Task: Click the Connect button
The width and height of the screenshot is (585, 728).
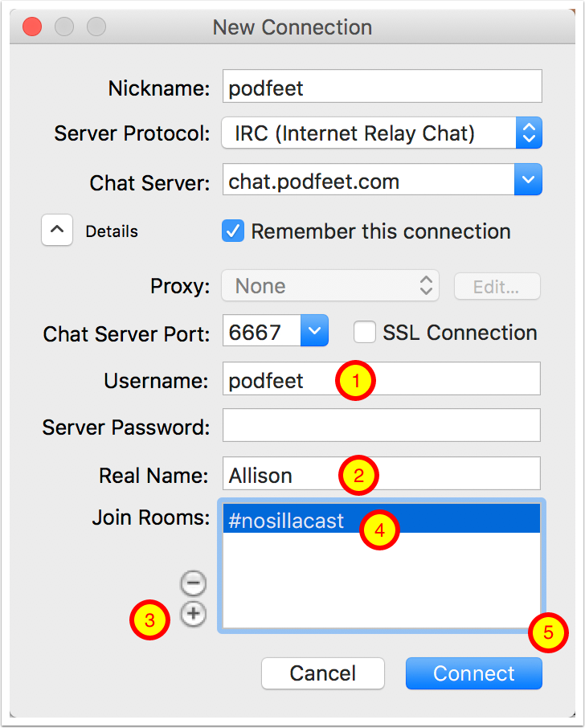Action: (473, 673)
